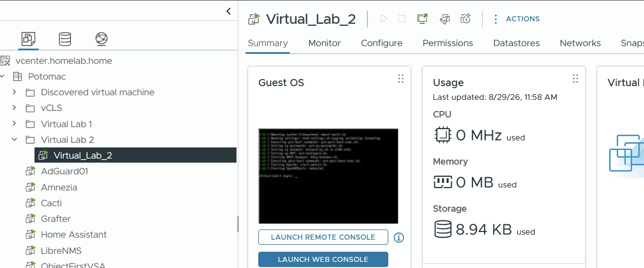Click the Discovered virtual machine folder icon
This screenshot has width=644, height=268.
pyautogui.click(x=30, y=92)
